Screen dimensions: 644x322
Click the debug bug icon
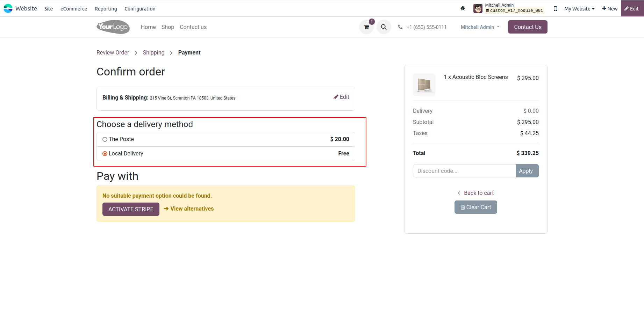pos(463,9)
